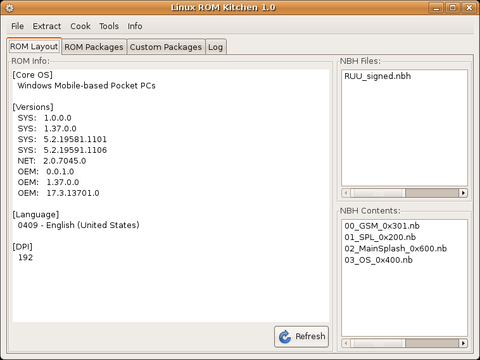Click the [Core OS] heading text

[x=33, y=75]
